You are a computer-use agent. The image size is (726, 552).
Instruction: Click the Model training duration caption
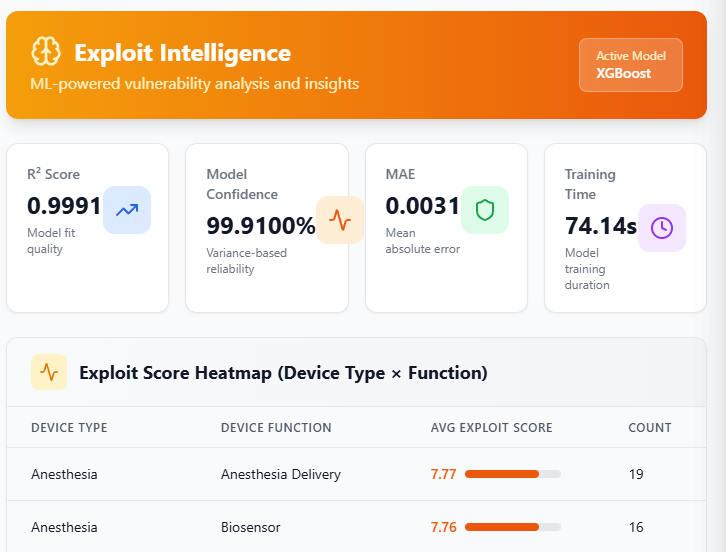[587, 269]
